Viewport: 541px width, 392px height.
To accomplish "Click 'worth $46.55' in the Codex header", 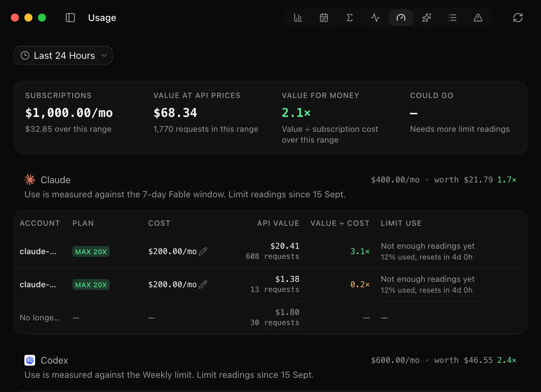I will point(464,360).
